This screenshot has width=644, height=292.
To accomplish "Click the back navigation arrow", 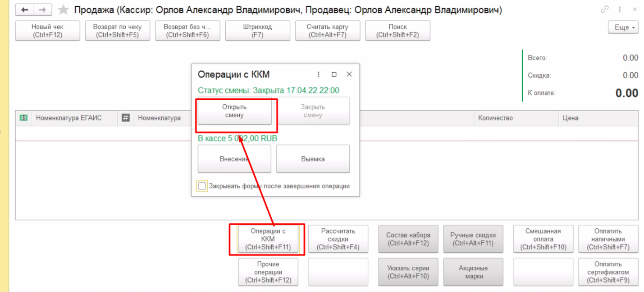I will click(x=25, y=10).
